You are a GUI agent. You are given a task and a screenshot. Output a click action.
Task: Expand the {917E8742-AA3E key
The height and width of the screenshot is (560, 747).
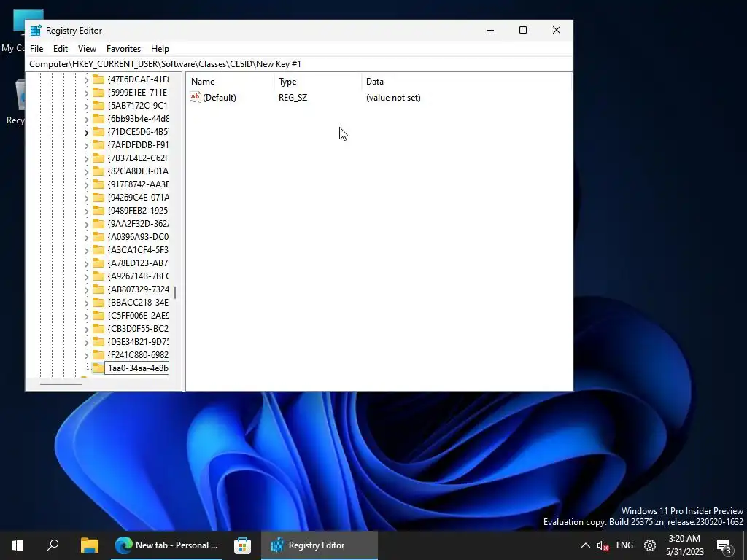point(86,184)
